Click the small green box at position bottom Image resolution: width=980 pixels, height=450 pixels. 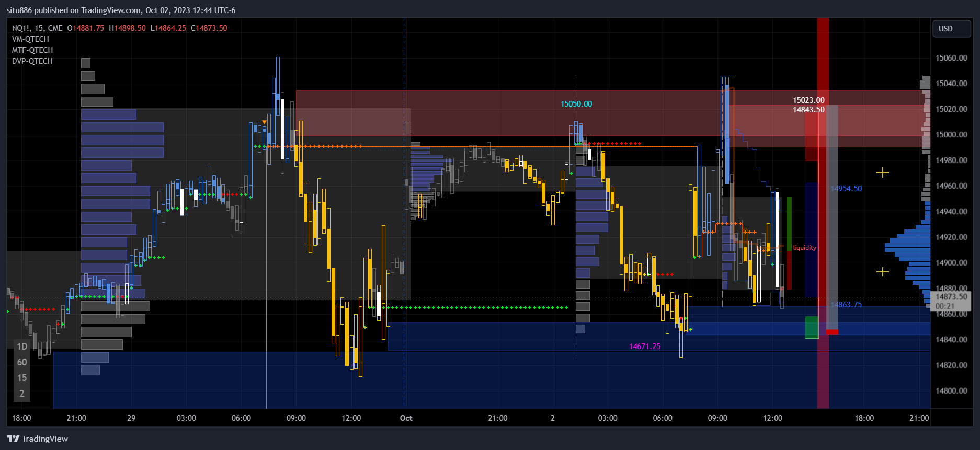(x=812, y=327)
